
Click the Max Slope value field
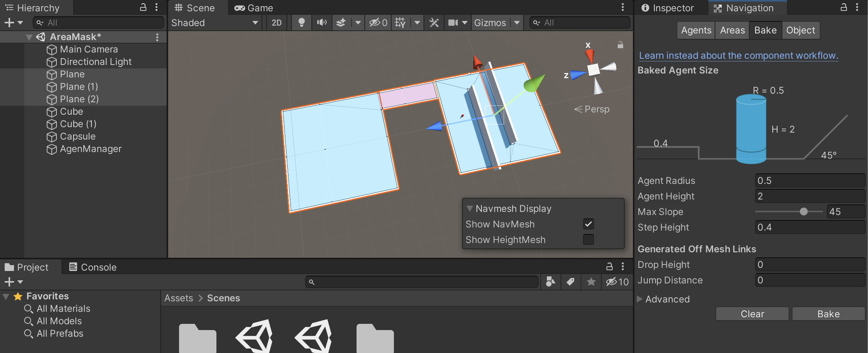click(845, 211)
